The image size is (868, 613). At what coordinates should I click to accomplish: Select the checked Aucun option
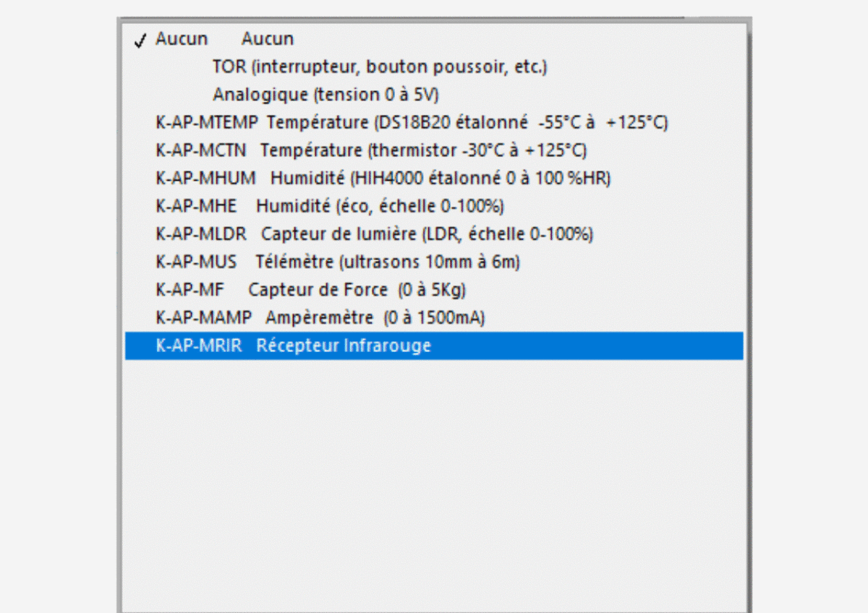click(x=182, y=39)
